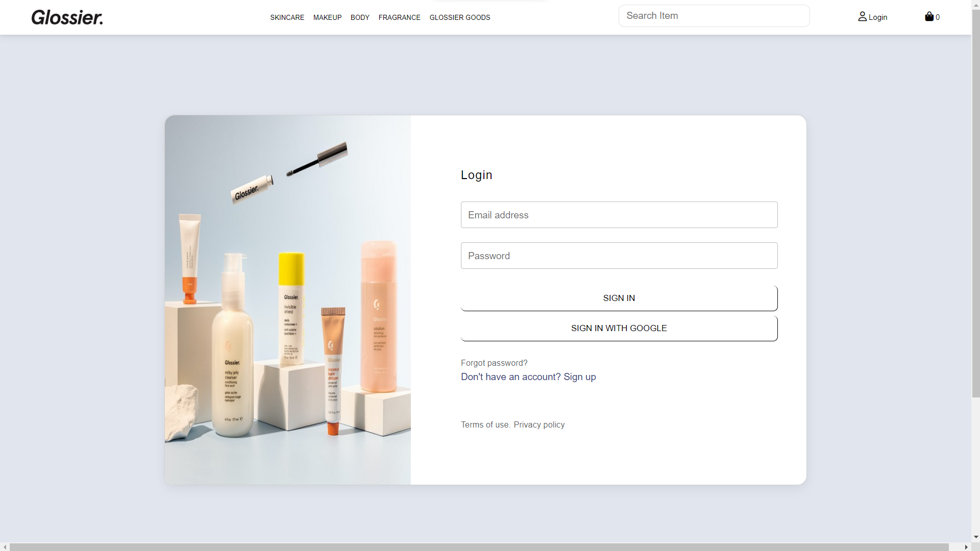Image resolution: width=980 pixels, height=551 pixels.
Task: Open the FRAGRANCE category
Action: pos(399,17)
